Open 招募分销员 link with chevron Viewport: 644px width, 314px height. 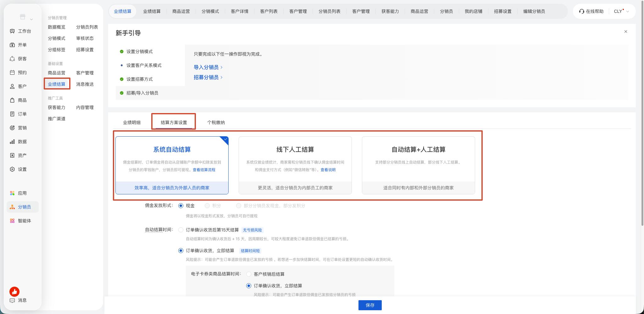click(208, 77)
